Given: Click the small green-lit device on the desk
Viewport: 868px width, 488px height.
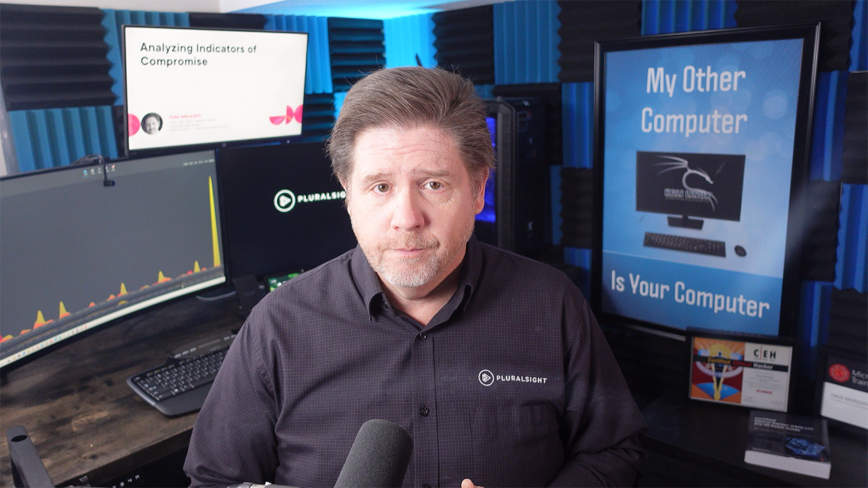Looking at the screenshot, I should point(282,280).
